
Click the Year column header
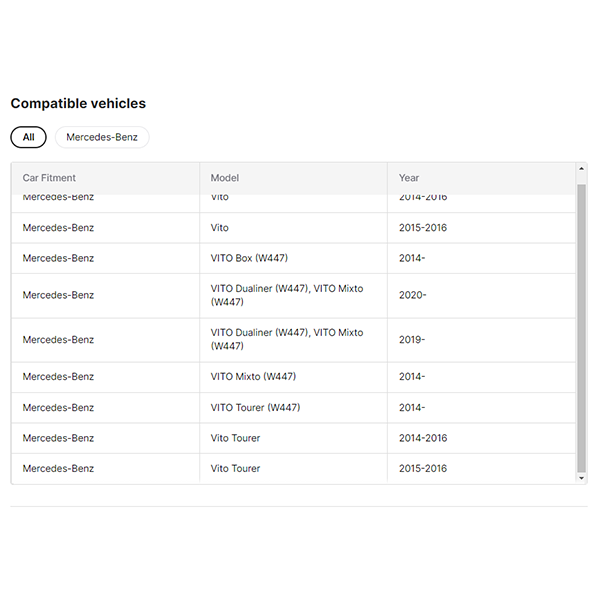(409, 178)
